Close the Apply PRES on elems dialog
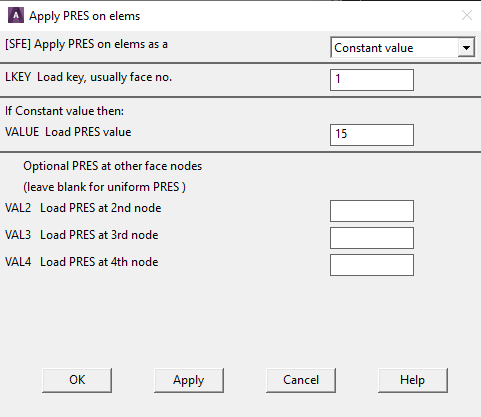 (467, 15)
